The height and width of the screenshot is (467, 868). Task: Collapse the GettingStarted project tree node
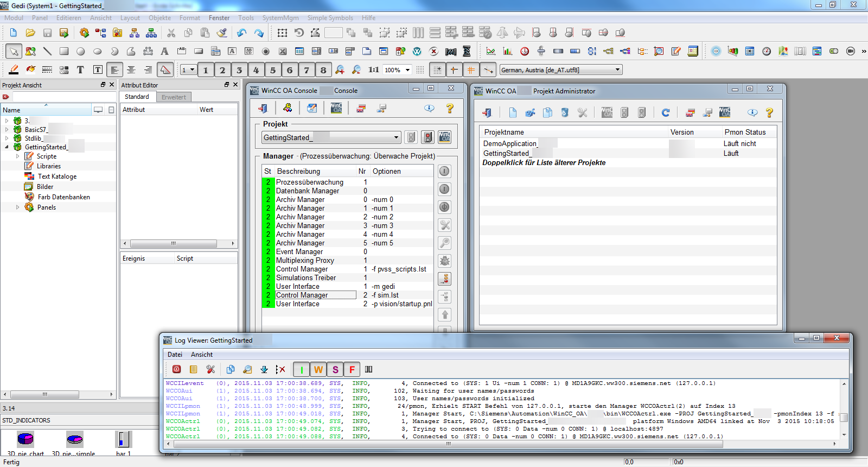(x=7, y=147)
